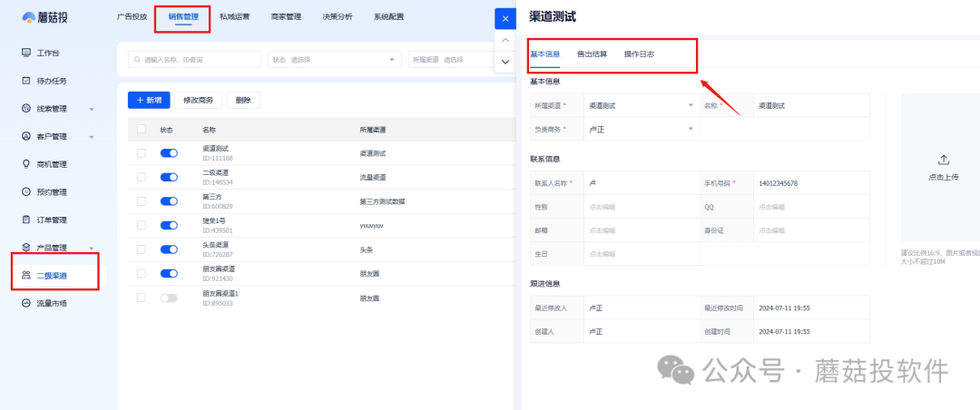
Task: Open the 所属渠道 filter dropdown in search bar
Action: click(x=451, y=59)
